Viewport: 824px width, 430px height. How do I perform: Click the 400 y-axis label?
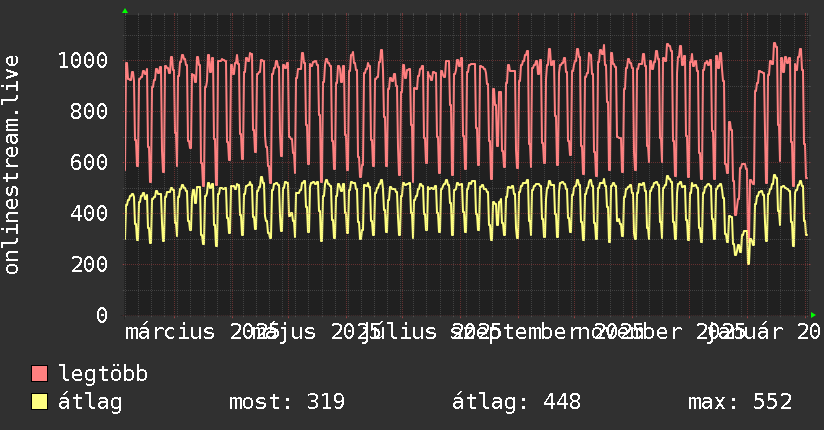point(89,213)
